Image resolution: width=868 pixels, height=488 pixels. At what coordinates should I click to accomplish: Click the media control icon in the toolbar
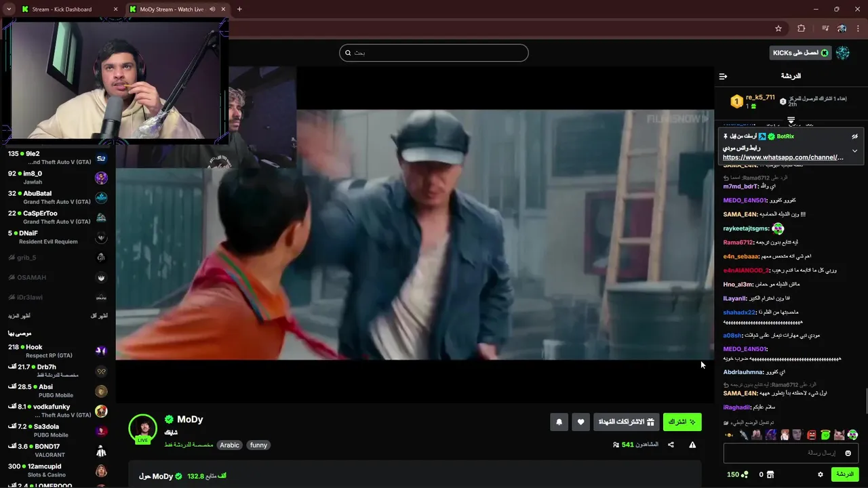825,28
